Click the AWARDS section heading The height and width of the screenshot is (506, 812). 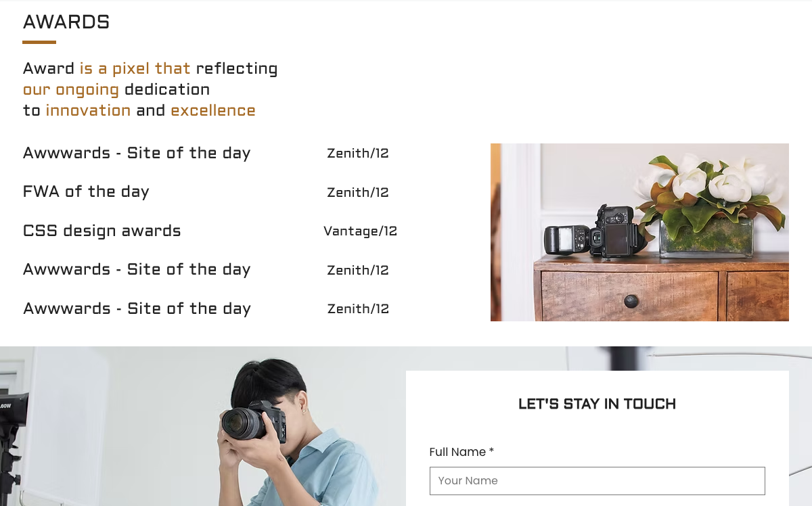click(66, 21)
